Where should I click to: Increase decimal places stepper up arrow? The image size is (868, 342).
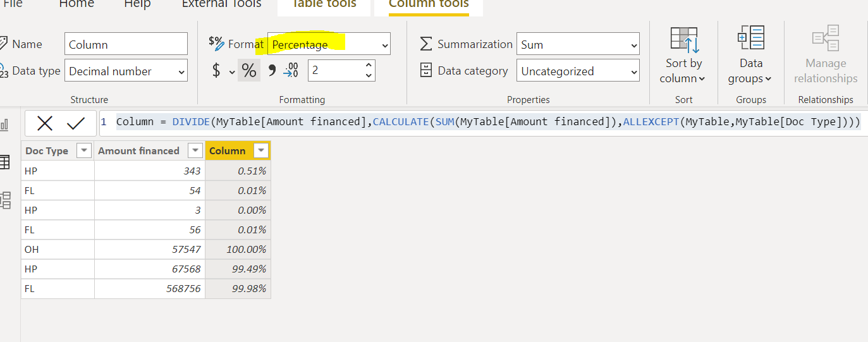[369, 65]
